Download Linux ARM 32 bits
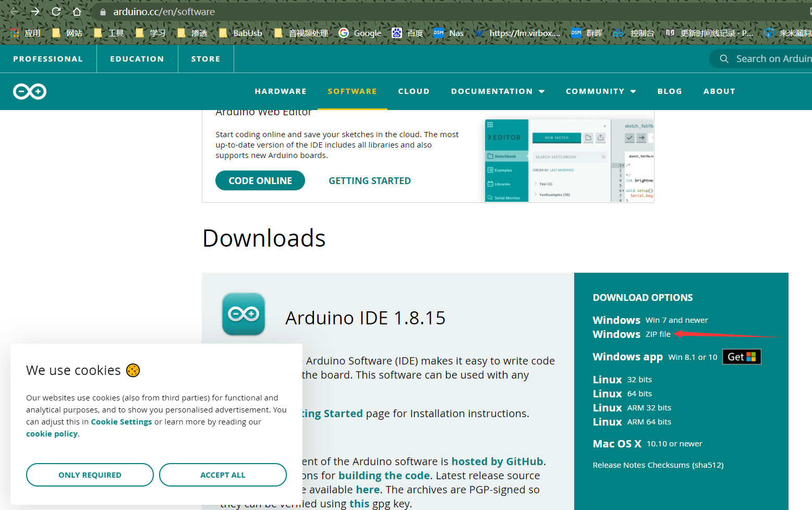Image resolution: width=812 pixels, height=510 pixels. pos(632,408)
